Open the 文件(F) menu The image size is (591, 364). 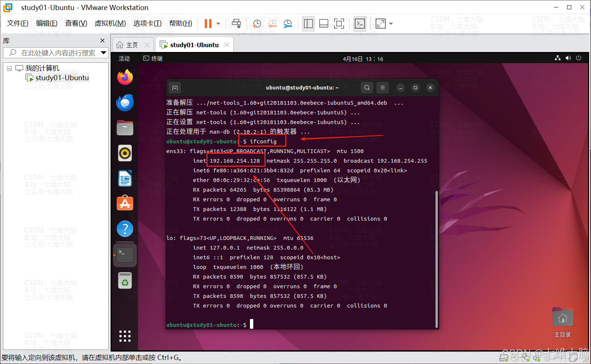point(17,23)
